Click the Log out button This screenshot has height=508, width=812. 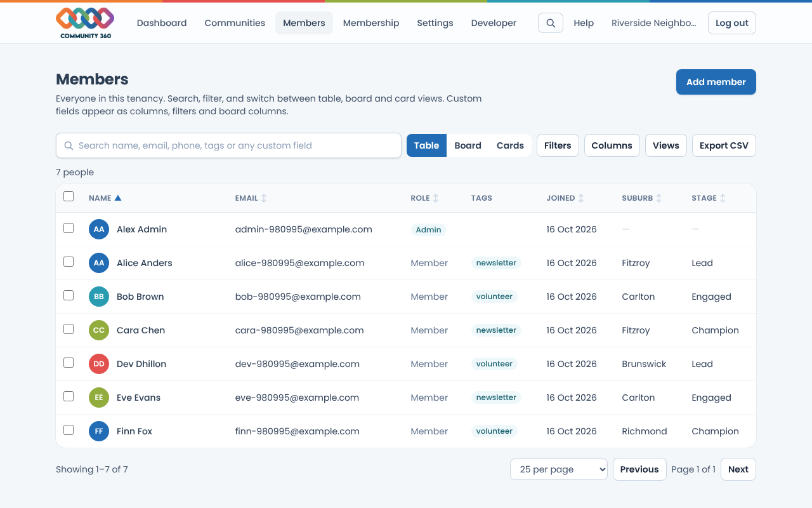732,23
